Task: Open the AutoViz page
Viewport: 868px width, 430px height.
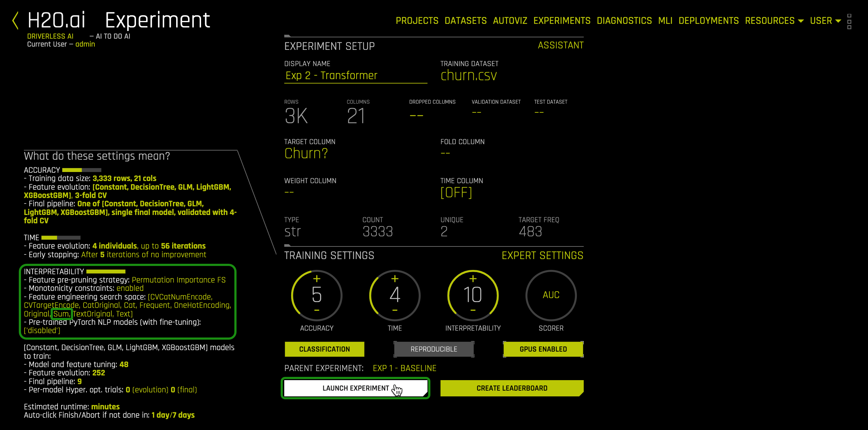Action: 510,21
